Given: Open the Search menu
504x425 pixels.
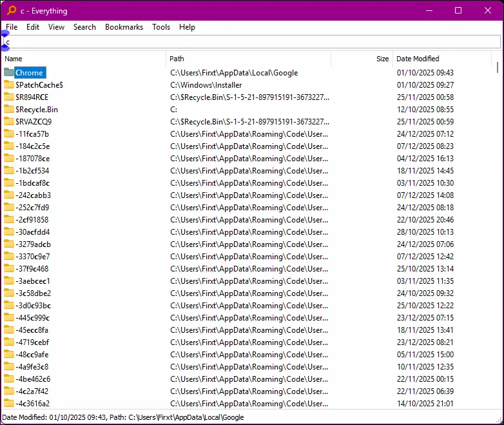Looking at the screenshot, I should [x=84, y=27].
